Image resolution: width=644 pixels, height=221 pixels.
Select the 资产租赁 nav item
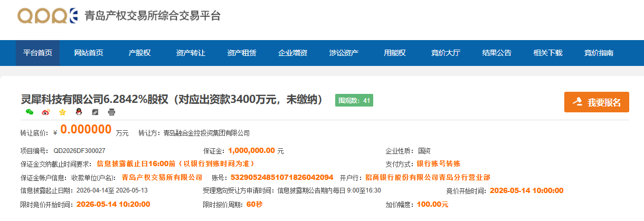pos(242,53)
